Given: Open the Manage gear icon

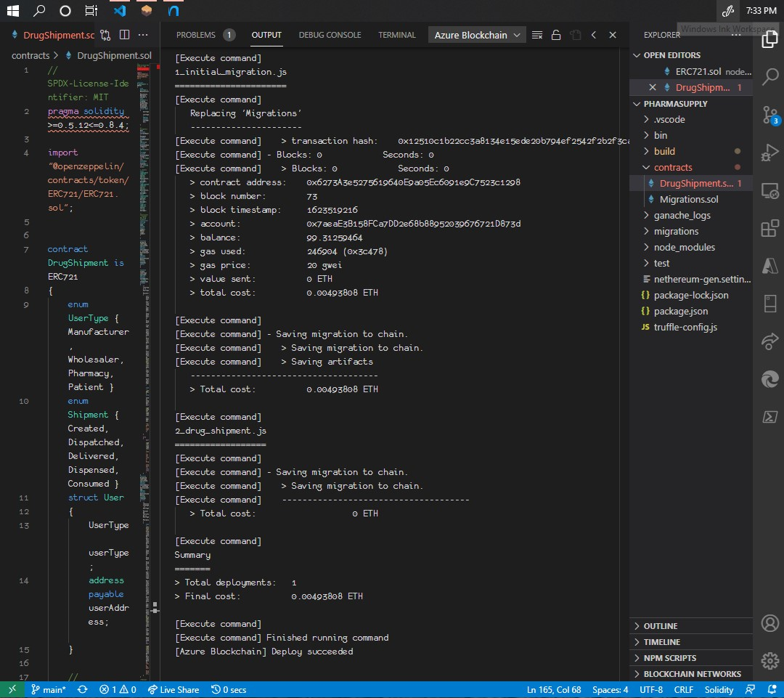Looking at the screenshot, I should [769, 661].
